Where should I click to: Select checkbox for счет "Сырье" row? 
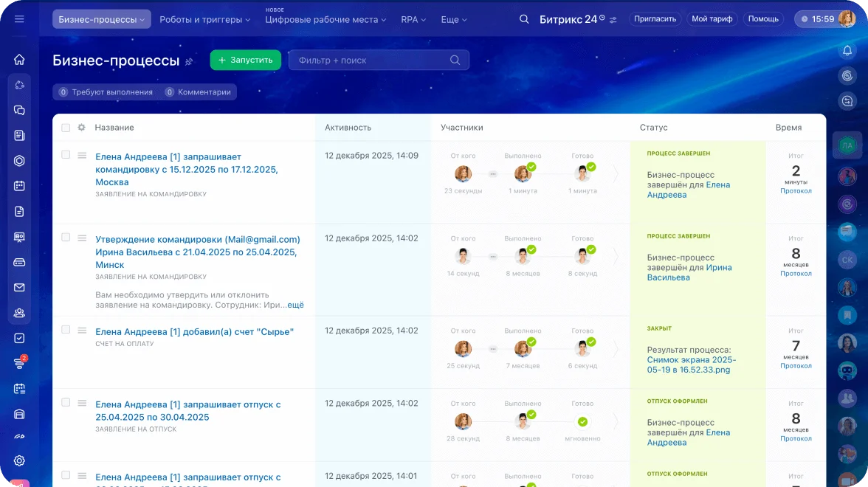(66, 330)
